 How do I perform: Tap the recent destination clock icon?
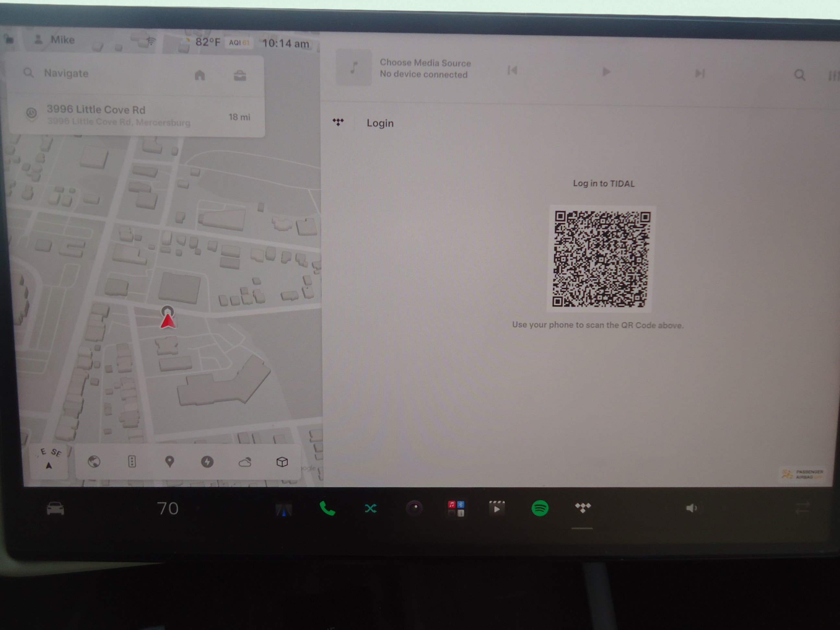coord(31,113)
